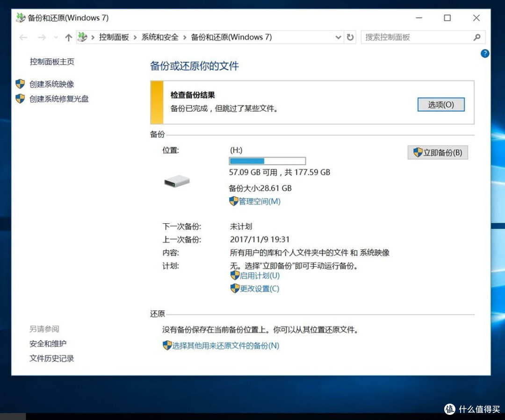
Task: Click the 2017/11/9 19:31 last backup time
Action: (x=260, y=240)
